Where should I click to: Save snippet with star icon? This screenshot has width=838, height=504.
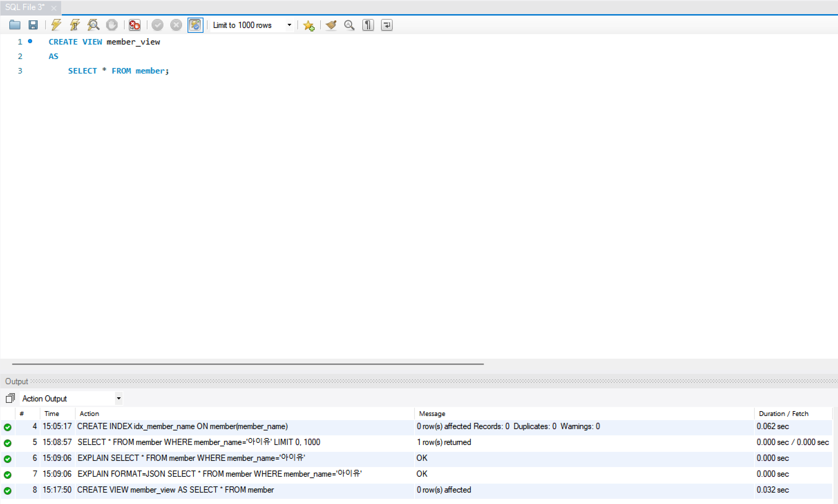coord(308,25)
